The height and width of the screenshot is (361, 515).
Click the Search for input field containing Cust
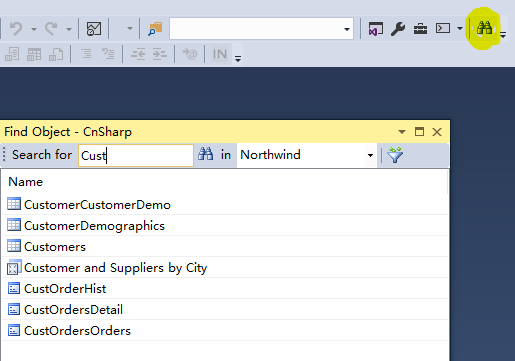(x=136, y=155)
